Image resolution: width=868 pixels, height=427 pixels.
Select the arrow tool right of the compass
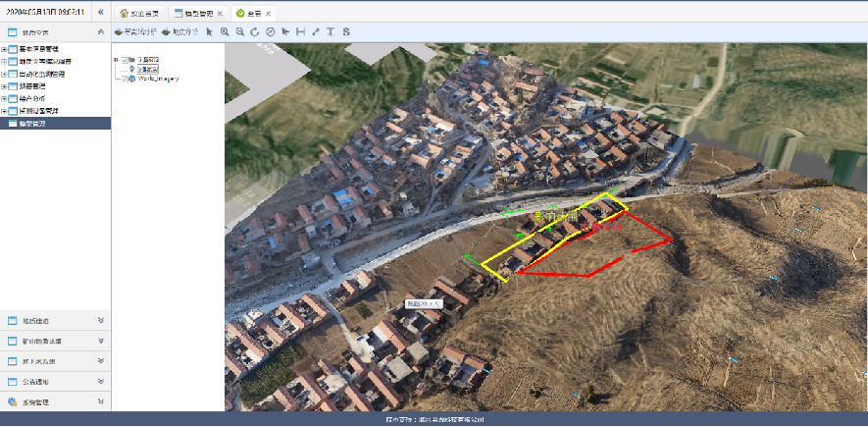[x=285, y=32]
